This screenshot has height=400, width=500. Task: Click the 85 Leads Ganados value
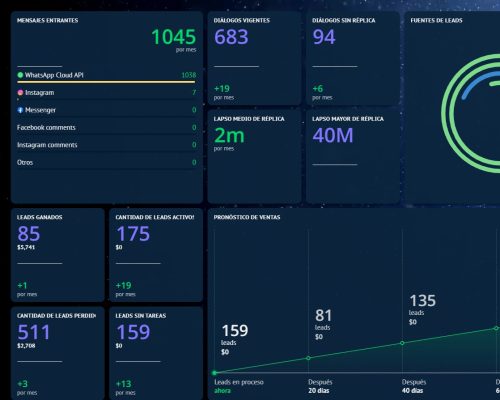click(x=29, y=233)
